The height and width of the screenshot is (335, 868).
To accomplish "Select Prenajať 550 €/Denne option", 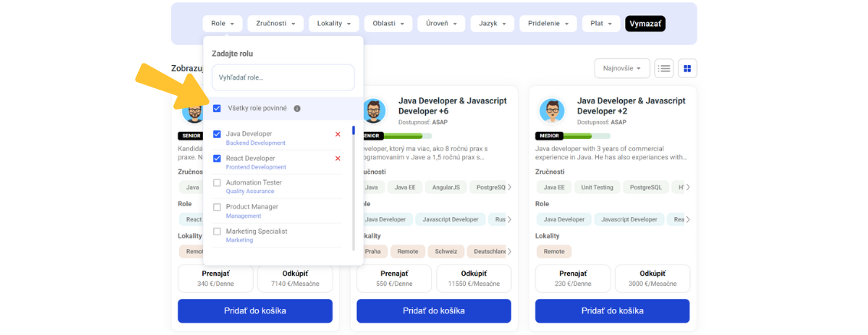I will [392, 278].
